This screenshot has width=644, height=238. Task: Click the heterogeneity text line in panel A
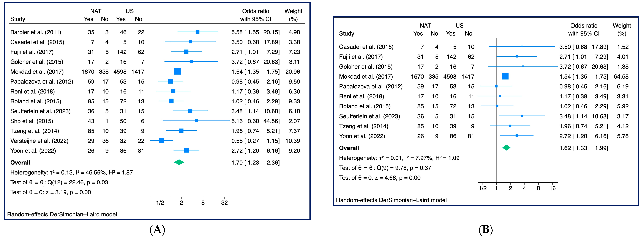71,173
